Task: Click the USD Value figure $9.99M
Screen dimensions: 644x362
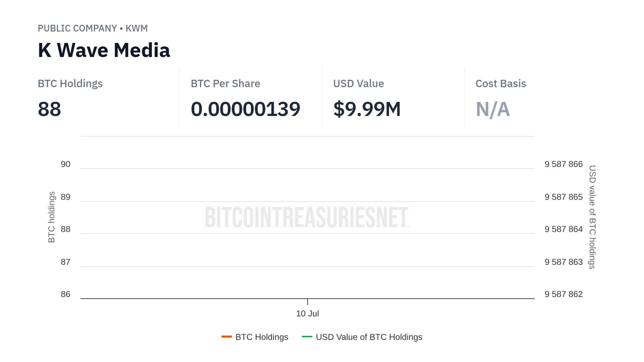Action: [367, 109]
